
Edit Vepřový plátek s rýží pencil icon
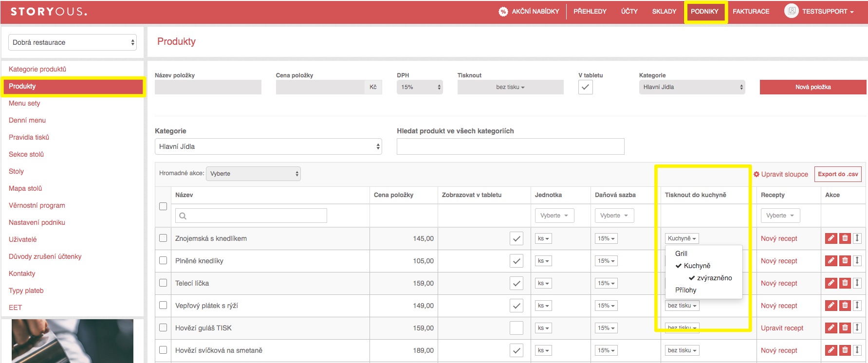tap(831, 306)
